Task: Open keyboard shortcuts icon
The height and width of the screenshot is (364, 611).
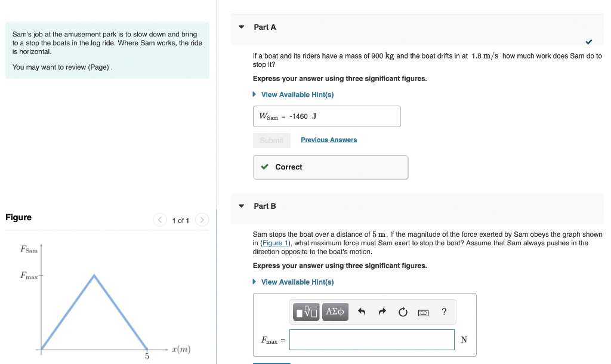Action: [x=423, y=312]
